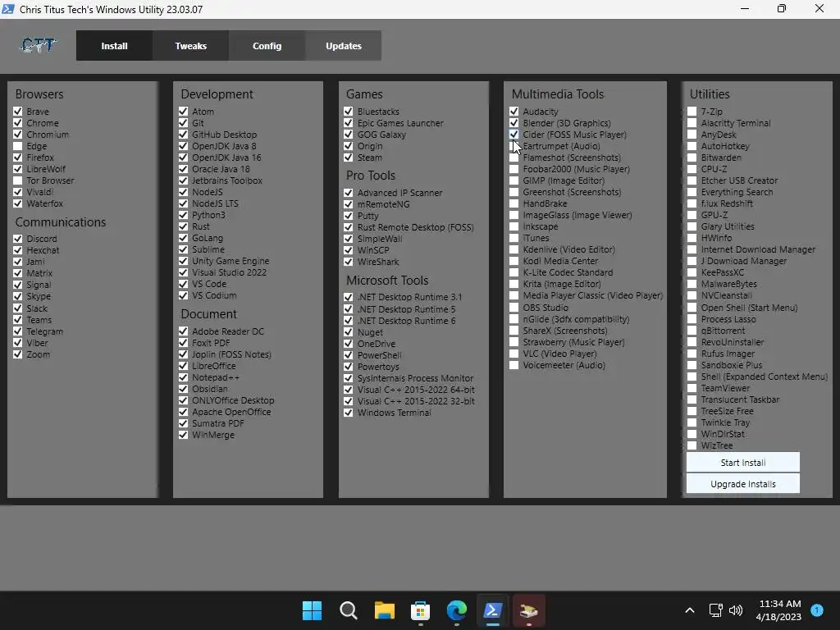The image size is (840, 630).
Task: Switch to the Install tab
Action: 114,46
